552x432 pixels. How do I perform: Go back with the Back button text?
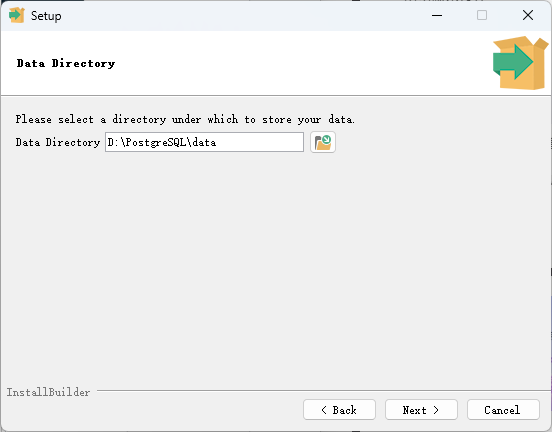coord(344,410)
